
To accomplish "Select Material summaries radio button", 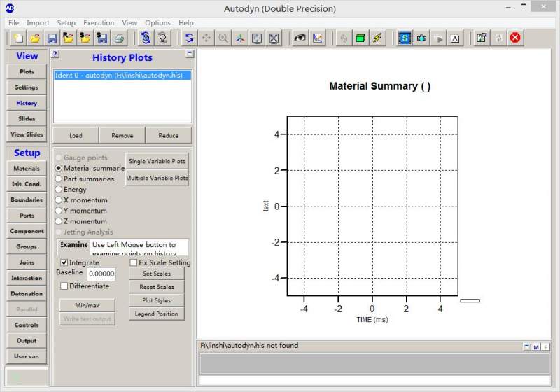I will click(x=59, y=168).
